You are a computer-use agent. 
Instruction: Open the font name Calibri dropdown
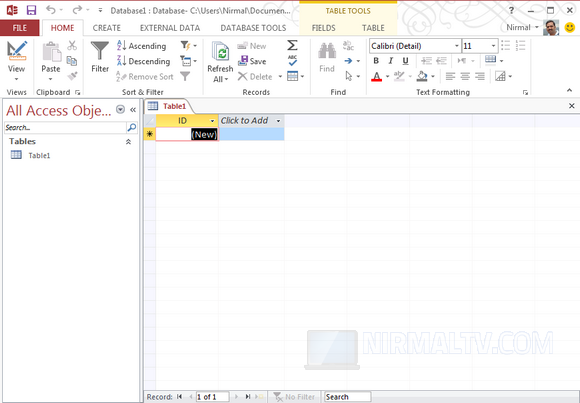point(457,46)
